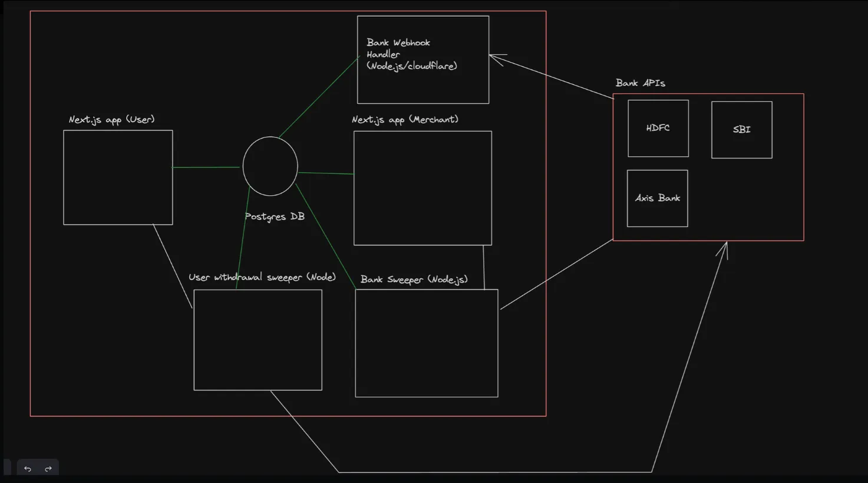Image resolution: width=868 pixels, height=483 pixels.
Task: Select the SBI bank box
Action: pos(741,130)
